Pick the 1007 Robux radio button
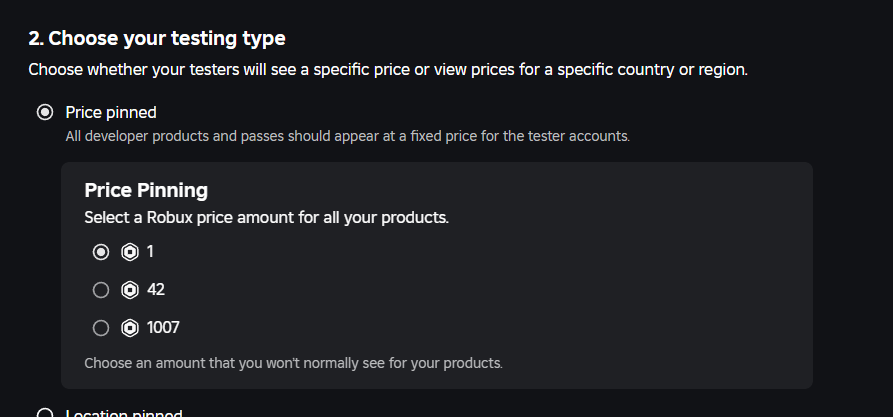 [x=100, y=328]
